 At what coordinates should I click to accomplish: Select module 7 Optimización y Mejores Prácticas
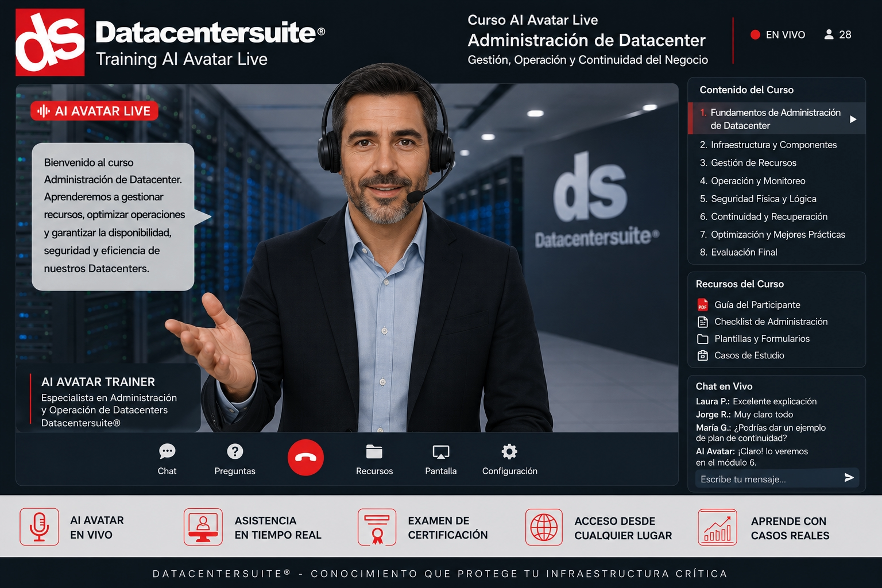tap(772, 234)
